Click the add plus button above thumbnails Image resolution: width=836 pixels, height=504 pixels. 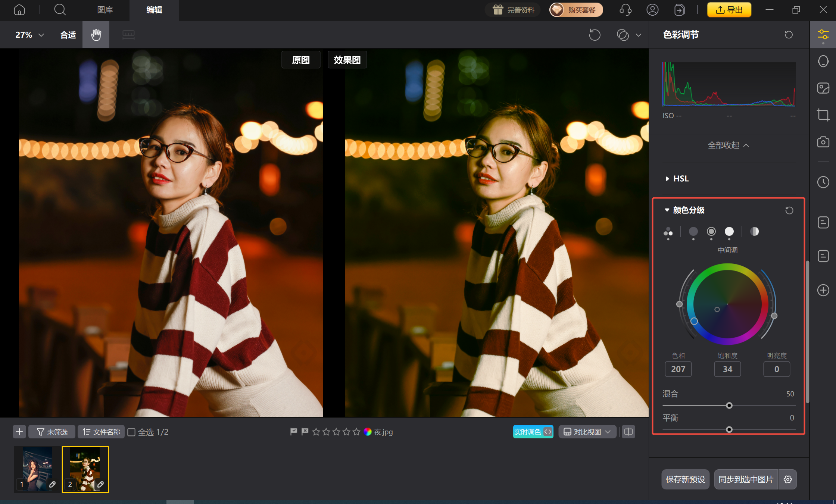pos(19,432)
